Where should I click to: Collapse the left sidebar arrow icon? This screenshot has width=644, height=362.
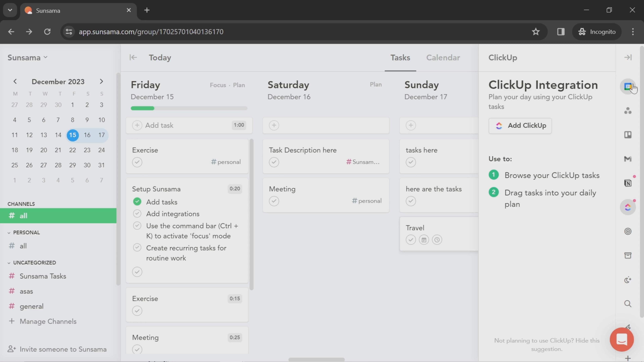click(133, 57)
